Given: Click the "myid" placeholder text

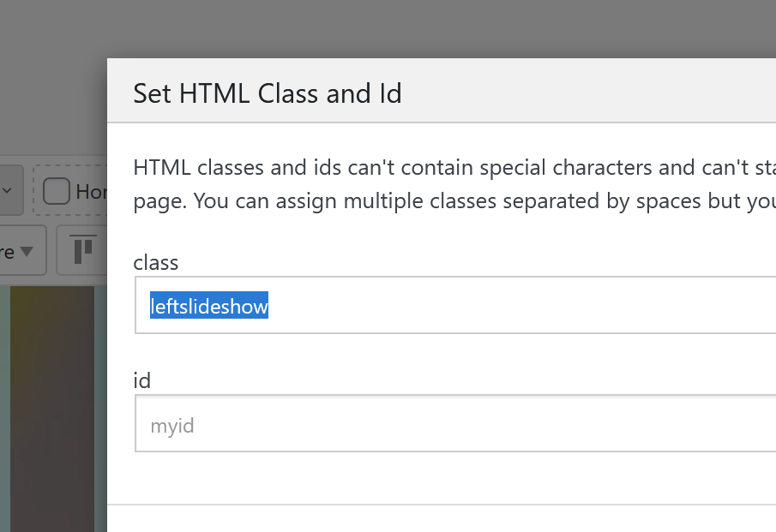Looking at the screenshot, I should pyautogui.click(x=172, y=425).
